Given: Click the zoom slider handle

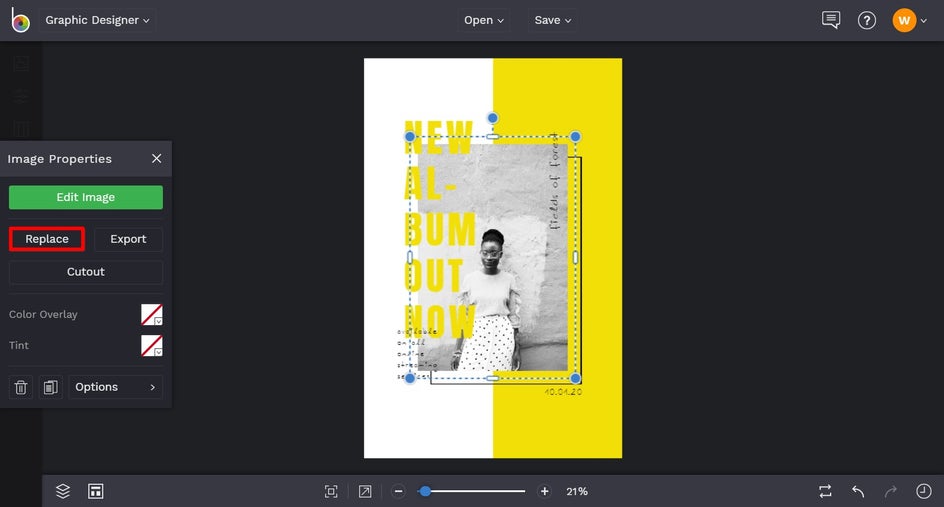Looking at the screenshot, I should click(x=425, y=491).
